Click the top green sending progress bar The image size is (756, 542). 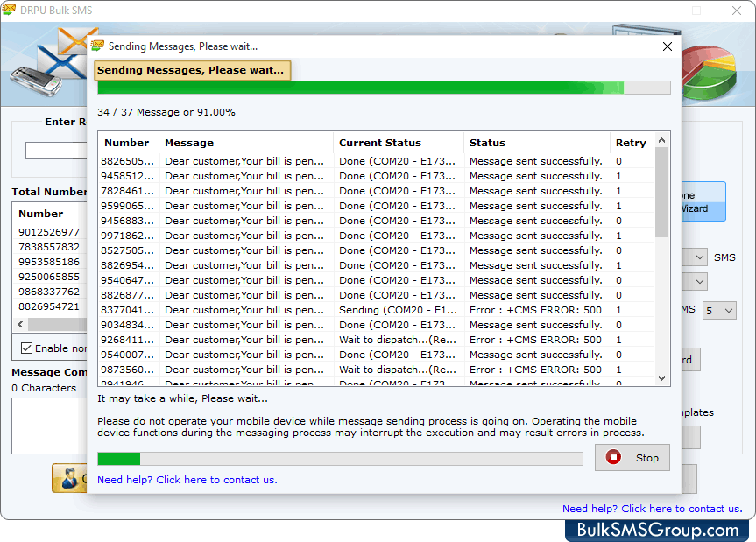point(384,88)
